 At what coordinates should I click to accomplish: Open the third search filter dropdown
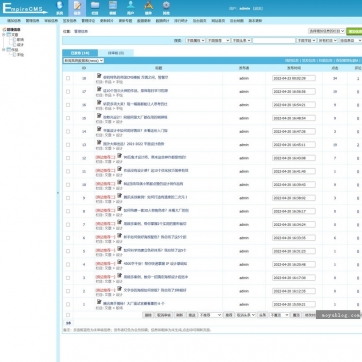(241, 40)
